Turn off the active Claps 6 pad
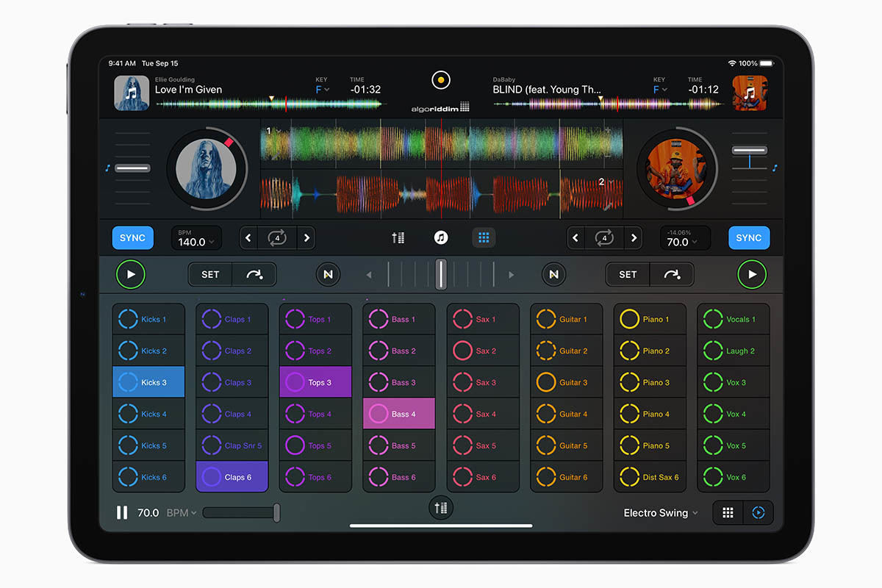 point(232,477)
